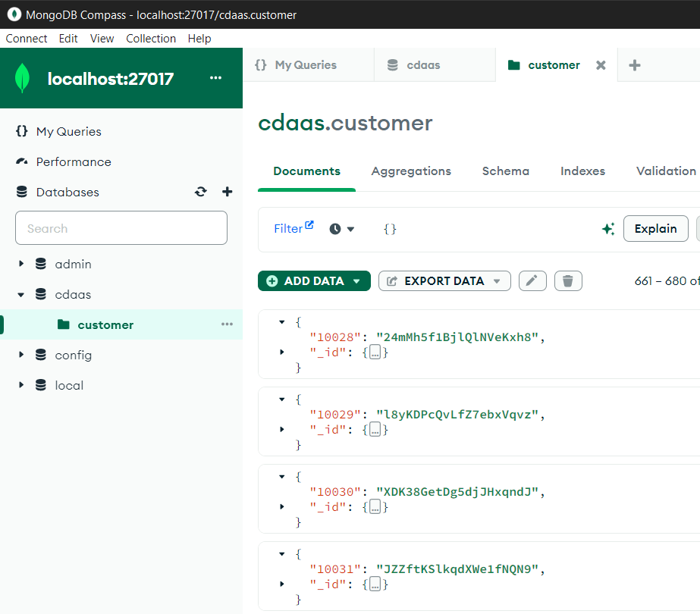Open the View menu
This screenshot has height=614, width=700.
tap(102, 39)
